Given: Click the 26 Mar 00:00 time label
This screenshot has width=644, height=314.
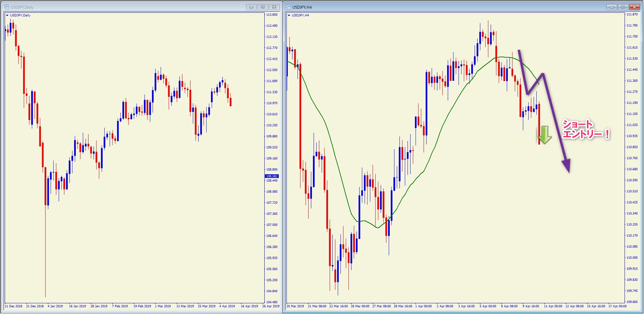Looking at the screenshot, I should (x=360, y=306).
